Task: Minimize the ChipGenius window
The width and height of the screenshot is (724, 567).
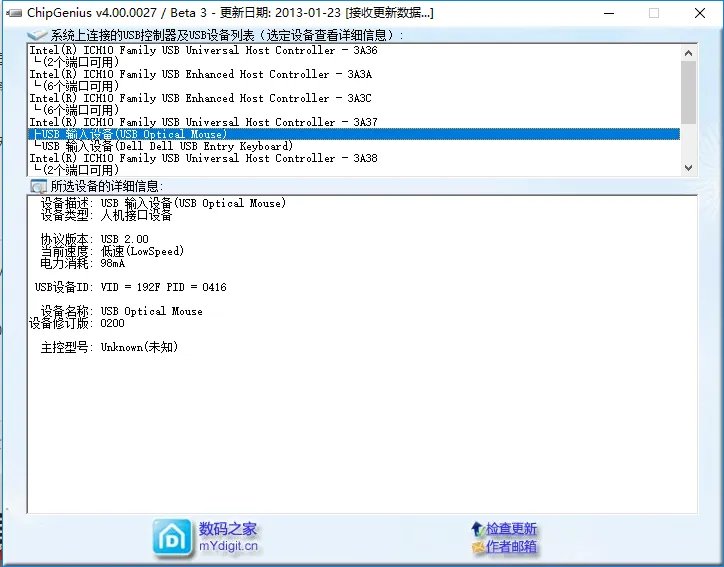Action: pyautogui.click(x=609, y=13)
